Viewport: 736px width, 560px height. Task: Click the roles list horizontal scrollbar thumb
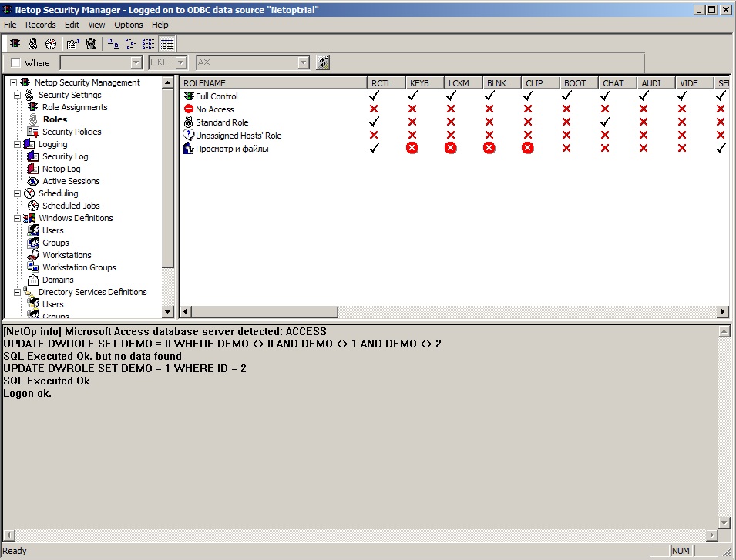tap(265, 311)
